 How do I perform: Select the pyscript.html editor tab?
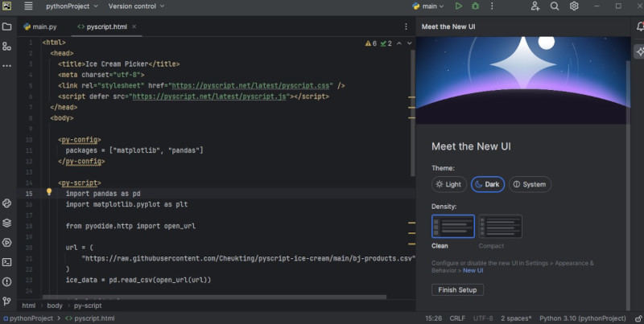pyautogui.click(x=107, y=27)
